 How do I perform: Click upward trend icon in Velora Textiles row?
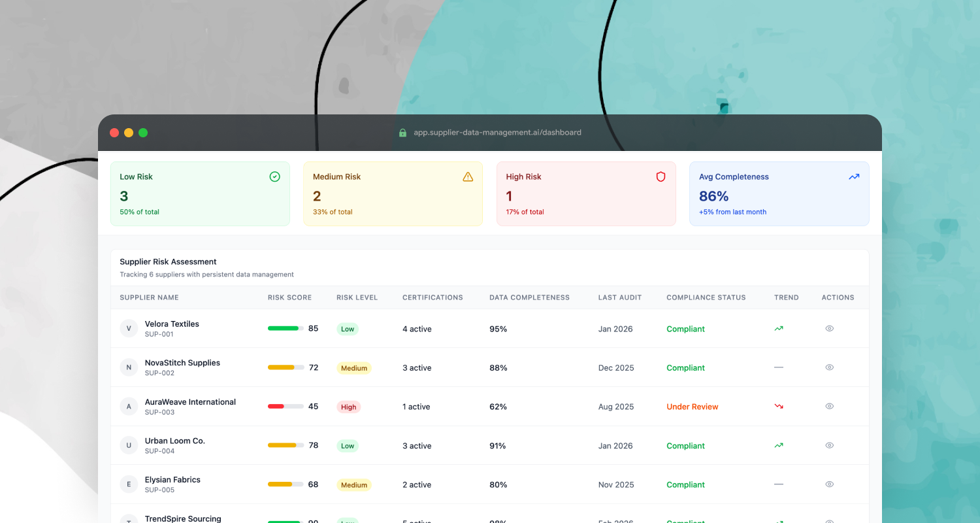pos(779,329)
